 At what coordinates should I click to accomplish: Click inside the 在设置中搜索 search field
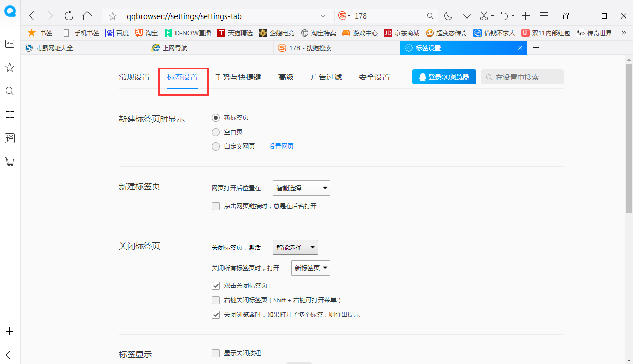coord(521,77)
